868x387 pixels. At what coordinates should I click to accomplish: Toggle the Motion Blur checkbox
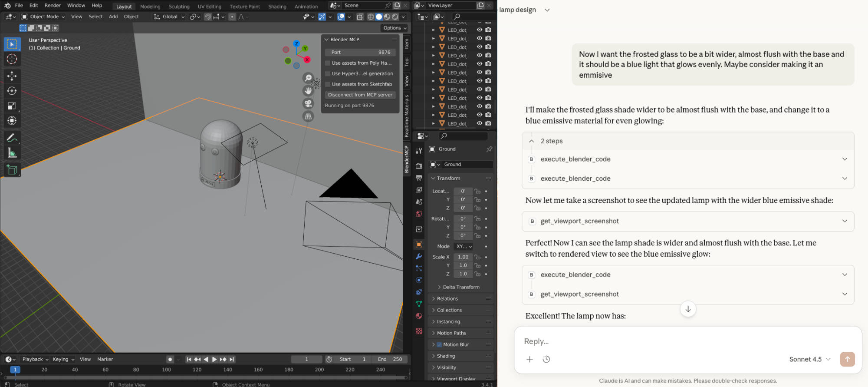(x=439, y=344)
